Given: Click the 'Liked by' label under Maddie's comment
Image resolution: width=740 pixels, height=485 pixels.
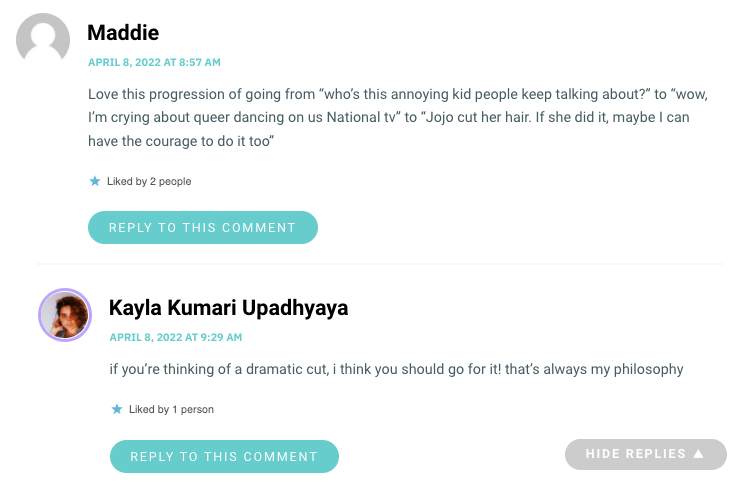Looking at the screenshot, I should click(127, 181).
